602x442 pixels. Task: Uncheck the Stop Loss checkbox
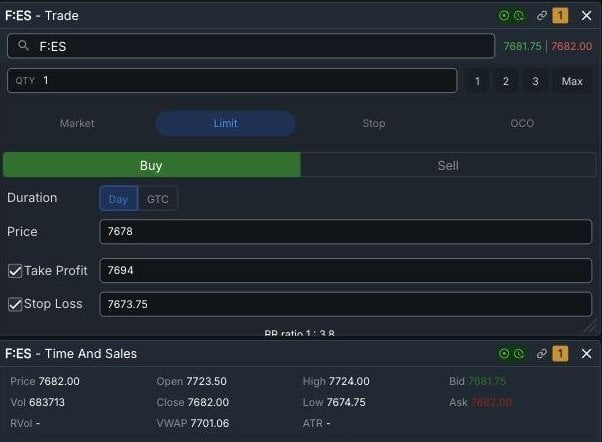point(15,305)
